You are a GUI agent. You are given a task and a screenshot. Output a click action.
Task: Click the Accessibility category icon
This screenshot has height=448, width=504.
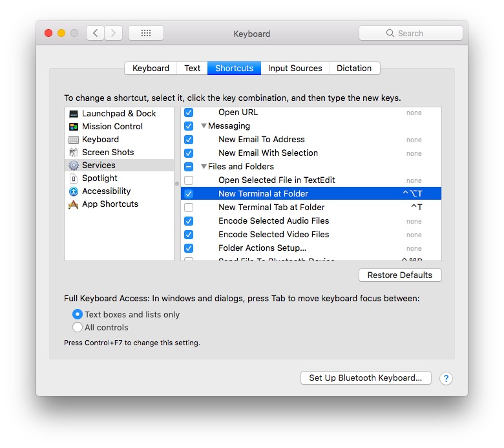[74, 191]
